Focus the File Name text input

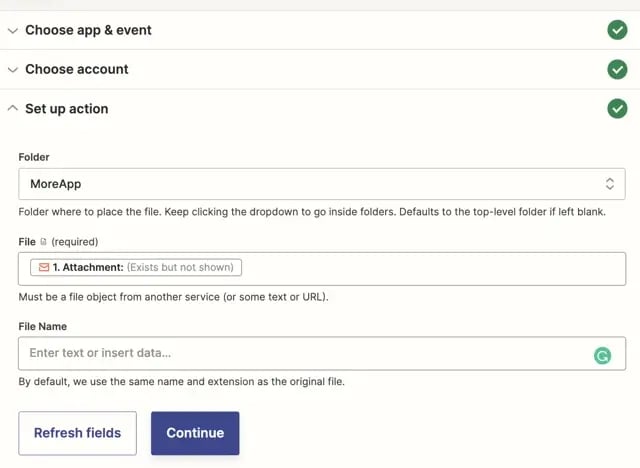point(300,353)
